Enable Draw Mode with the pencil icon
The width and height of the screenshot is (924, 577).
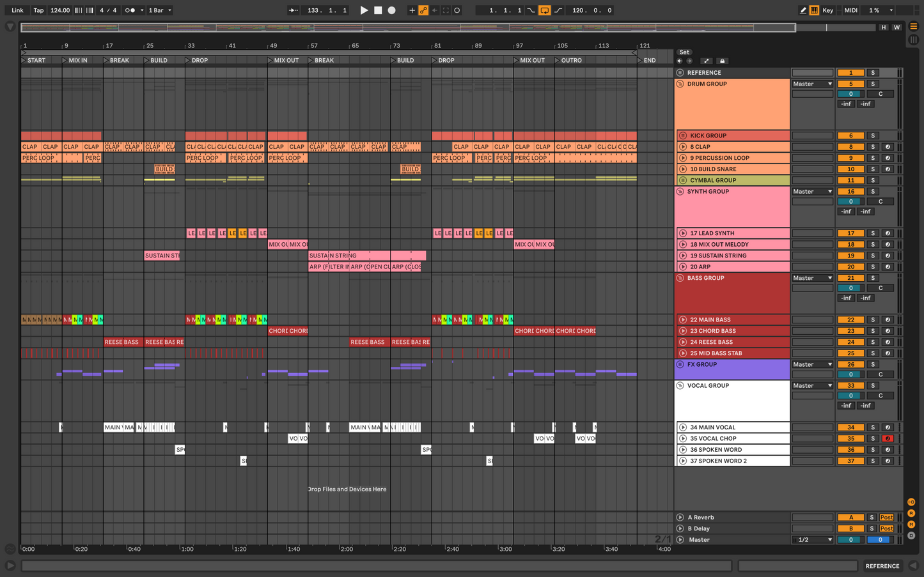pyautogui.click(x=803, y=10)
